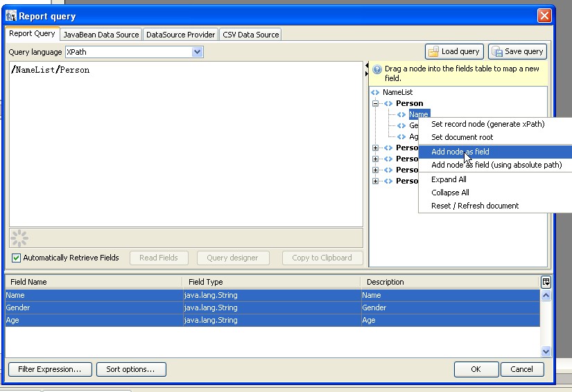Image resolution: width=572 pixels, height=392 pixels.
Task: Click the Read Fields button
Action: pyautogui.click(x=159, y=258)
